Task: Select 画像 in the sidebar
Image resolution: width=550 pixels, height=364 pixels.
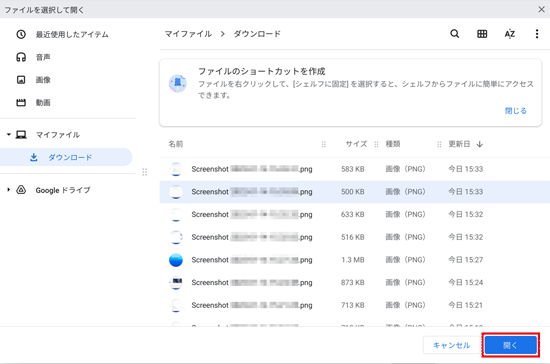Action: 43,80
